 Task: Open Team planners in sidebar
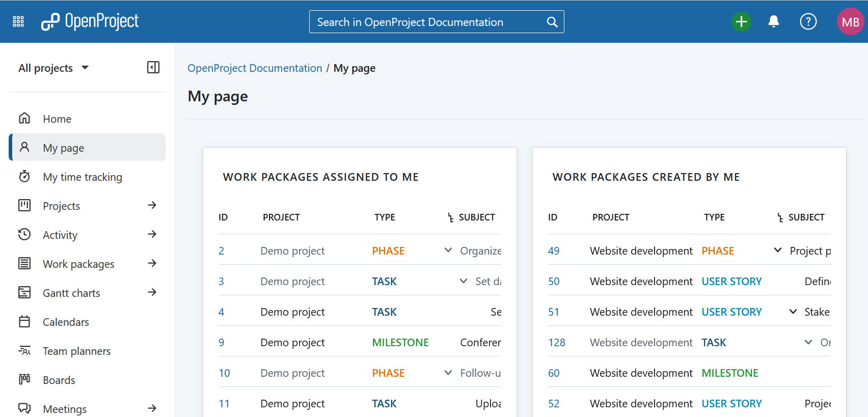tap(87, 351)
